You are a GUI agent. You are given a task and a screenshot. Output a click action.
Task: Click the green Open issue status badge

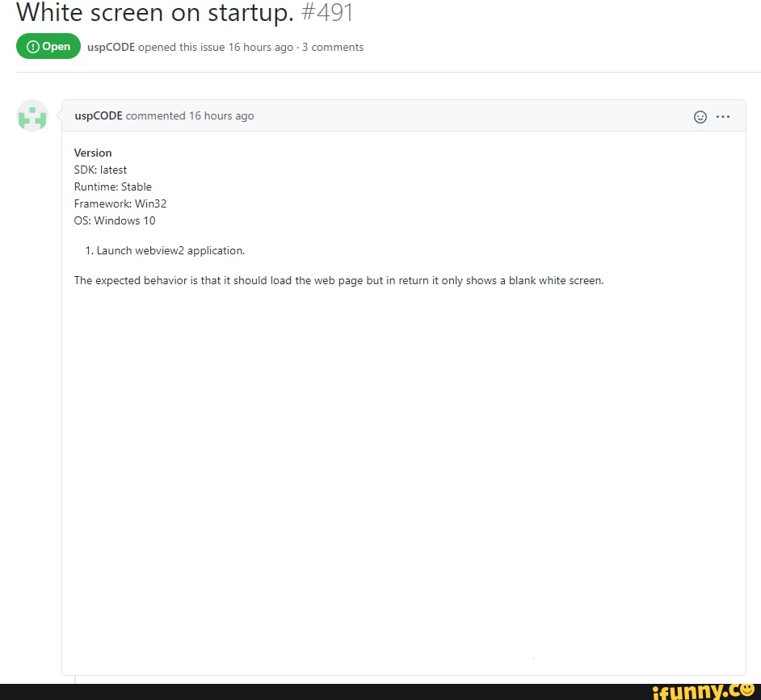tap(48, 46)
